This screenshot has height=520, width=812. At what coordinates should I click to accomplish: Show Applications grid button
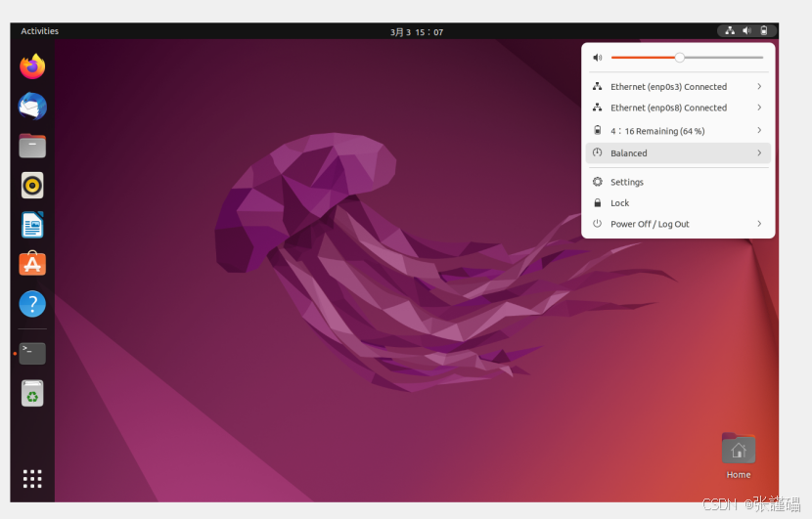32,479
